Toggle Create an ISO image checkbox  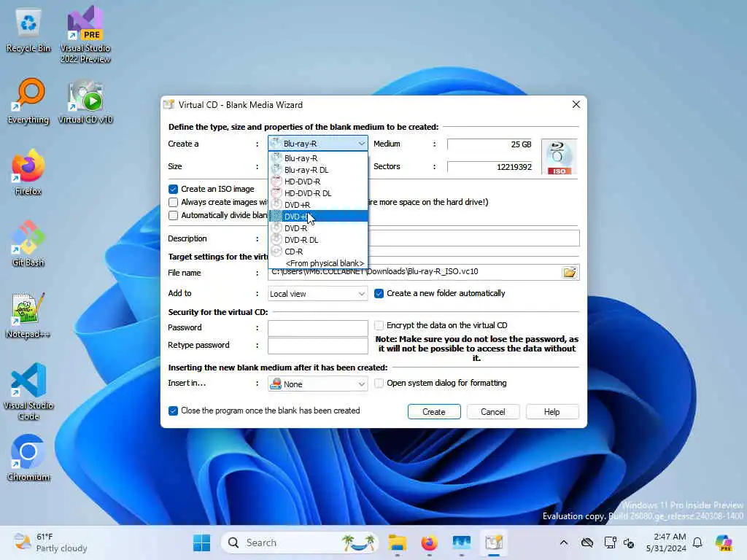coord(173,189)
